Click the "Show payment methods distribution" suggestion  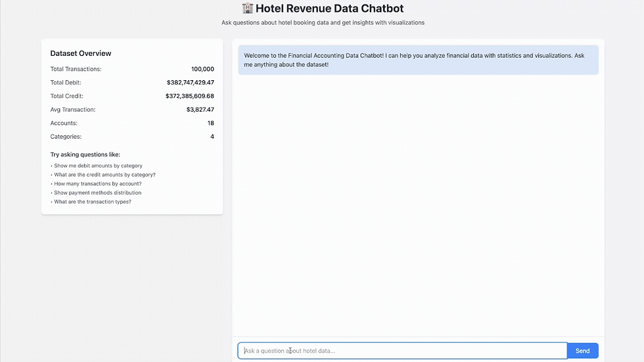pos(98,192)
